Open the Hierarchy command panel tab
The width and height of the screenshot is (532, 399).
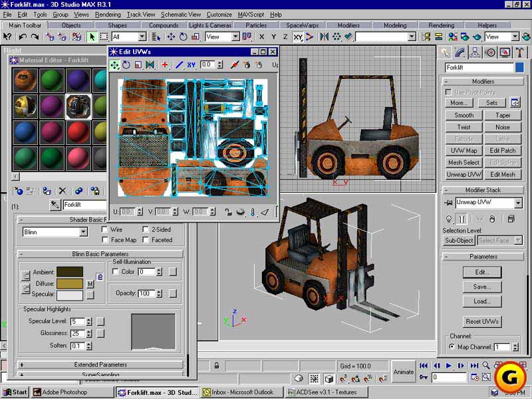(x=475, y=53)
